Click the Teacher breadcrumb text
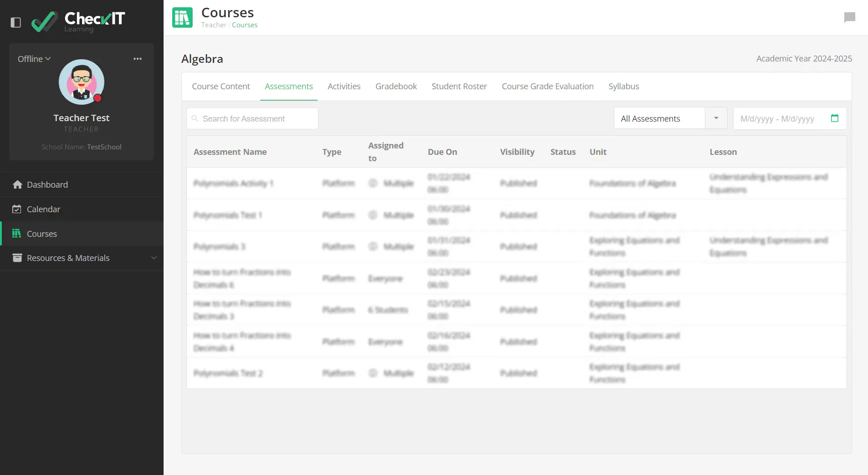Screen dimensions: 868x475 tap(214, 25)
